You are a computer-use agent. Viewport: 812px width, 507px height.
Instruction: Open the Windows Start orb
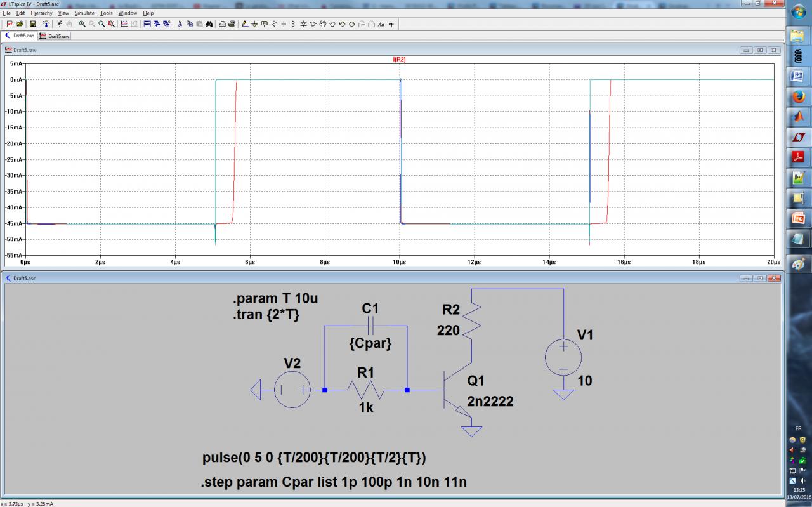(x=798, y=11)
